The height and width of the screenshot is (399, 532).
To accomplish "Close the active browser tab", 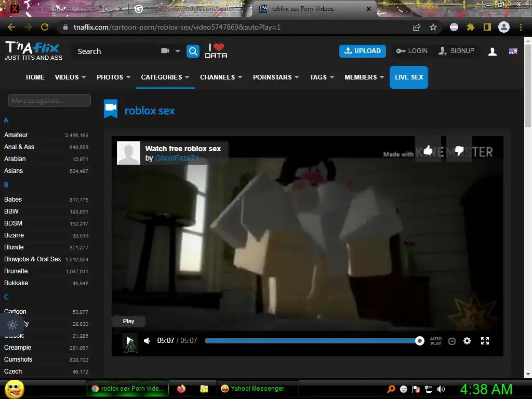I will tap(369, 9).
